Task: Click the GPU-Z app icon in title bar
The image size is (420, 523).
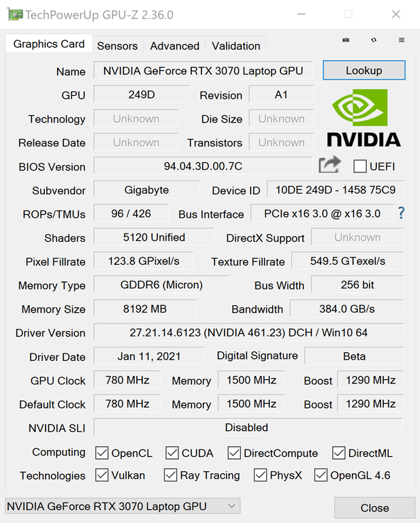Action: point(14,14)
